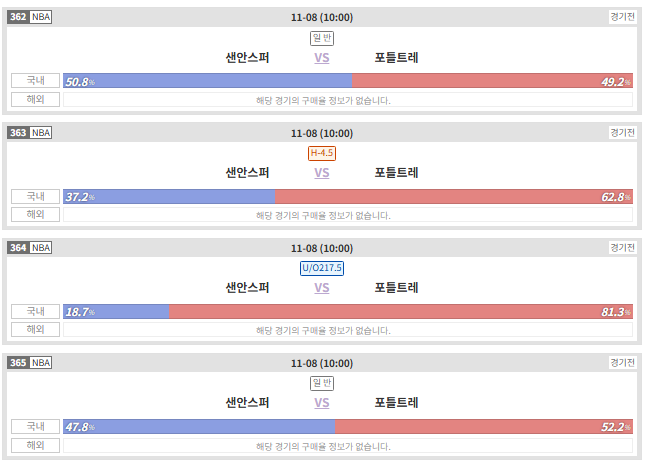Select the H-4.5 handicap badge

322,153
